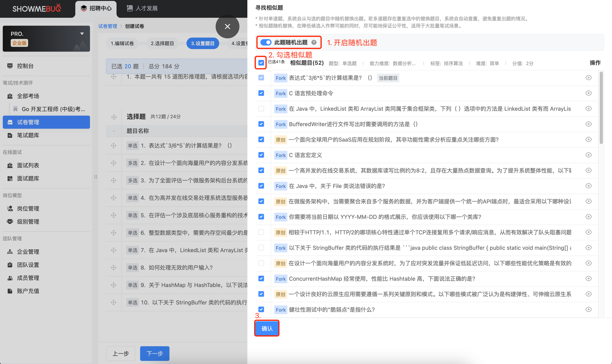
Task: Check the select-all 相似题目 checkbox
Action: (x=261, y=63)
